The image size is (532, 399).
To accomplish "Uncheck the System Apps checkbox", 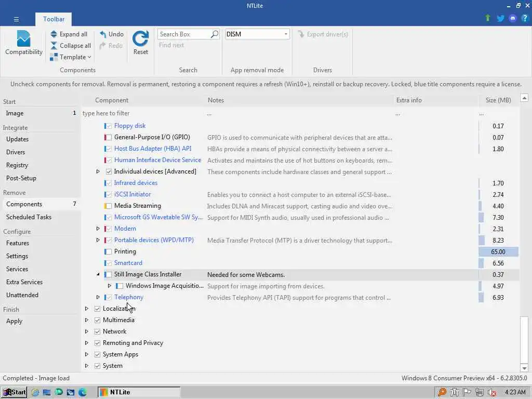I will click(97, 354).
